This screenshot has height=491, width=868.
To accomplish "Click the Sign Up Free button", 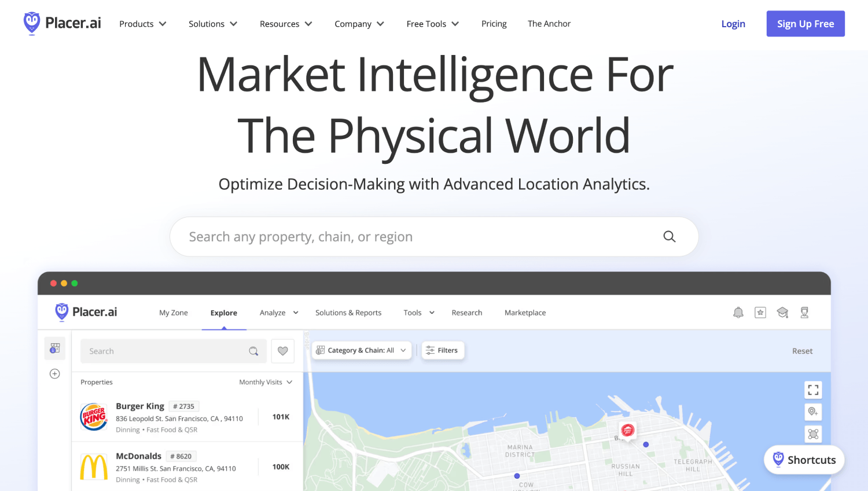I will tap(806, 24).
